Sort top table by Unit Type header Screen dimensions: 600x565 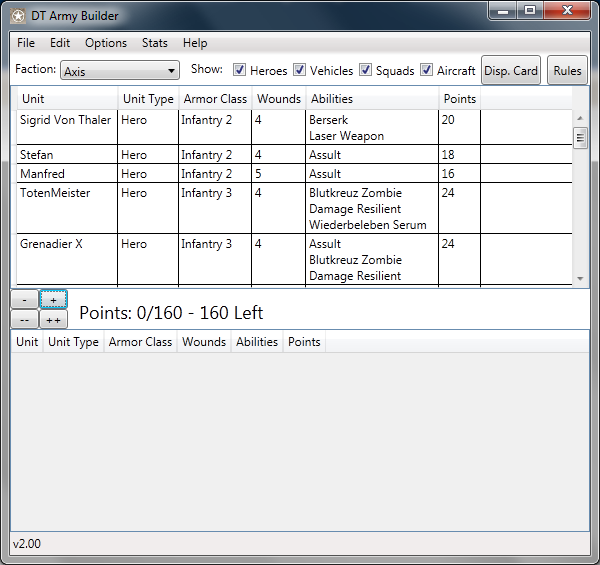[148, 99]
